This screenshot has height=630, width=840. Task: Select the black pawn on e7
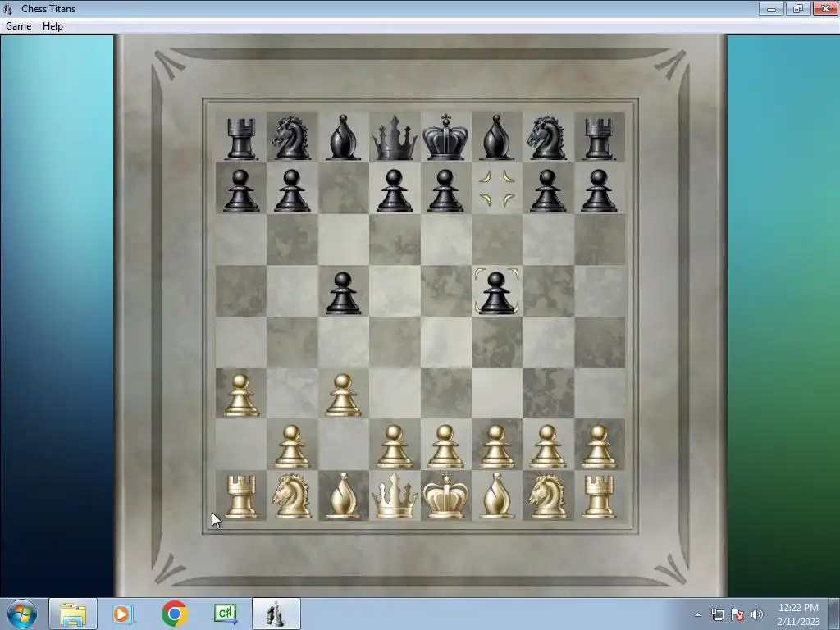pyautogui.click(x=445, y=190)
